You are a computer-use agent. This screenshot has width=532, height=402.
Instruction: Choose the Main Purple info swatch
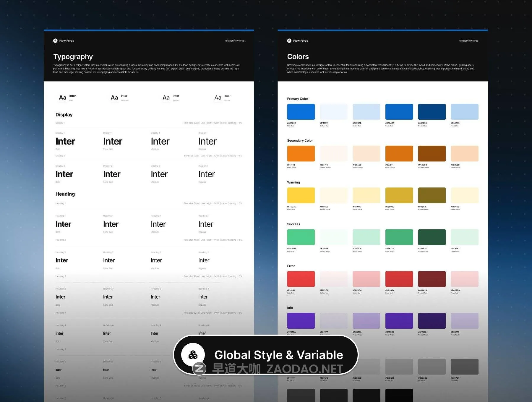click(x=301, y=321)
